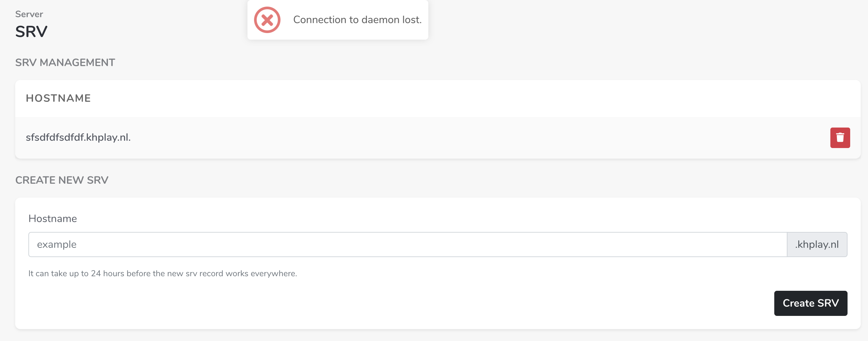The image size is (868, 341).
Task: Dismiss the daemon error toast via its right edge
Action: click(425, 20)
